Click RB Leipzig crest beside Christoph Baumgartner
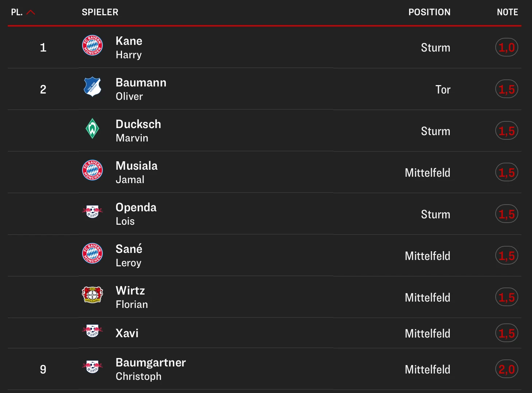This screenshot has height=393, width=532. (93, 367)
